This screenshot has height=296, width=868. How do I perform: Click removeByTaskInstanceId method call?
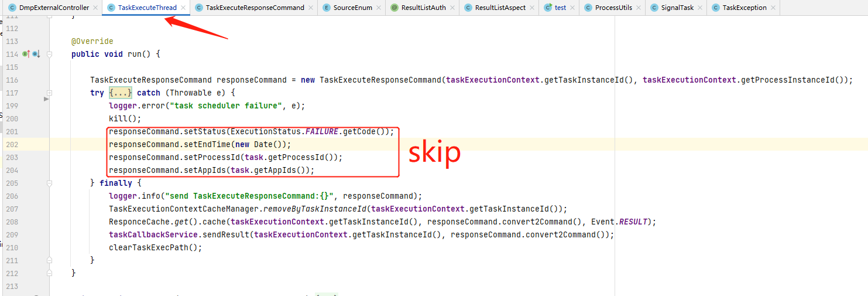tap(315, 209)
